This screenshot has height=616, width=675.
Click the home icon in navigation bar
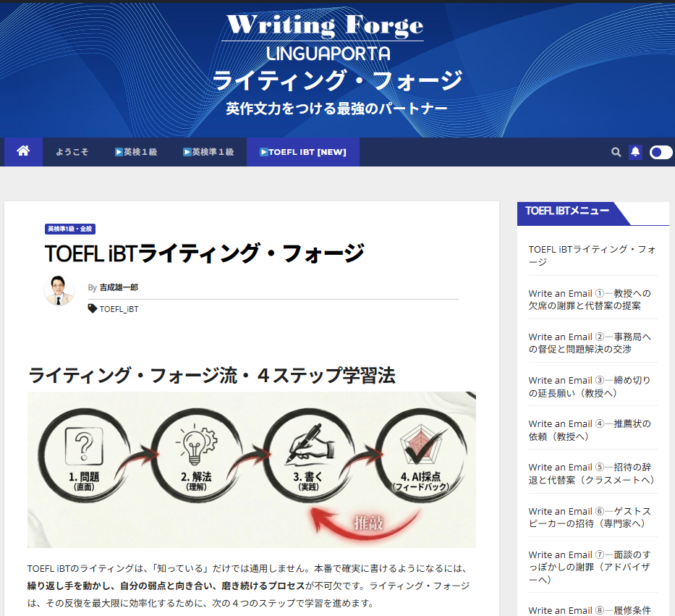click(23, 151)
